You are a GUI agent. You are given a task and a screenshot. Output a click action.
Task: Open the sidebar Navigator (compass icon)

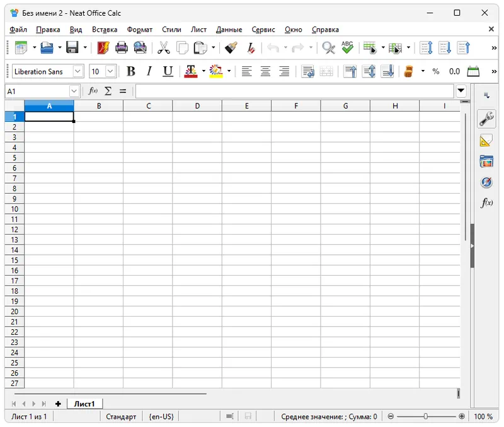pos(486,182)
